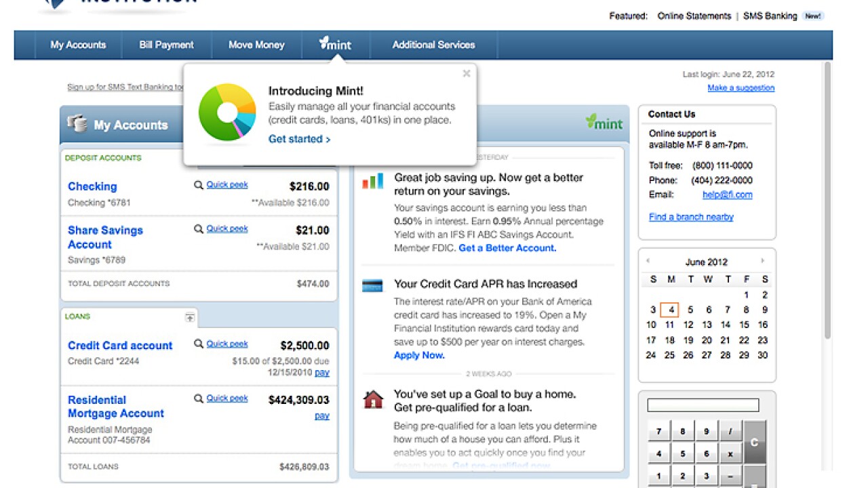868x488 pixels.
Task: Click the coins icon in My Accounts header
Action: [77, 124]
